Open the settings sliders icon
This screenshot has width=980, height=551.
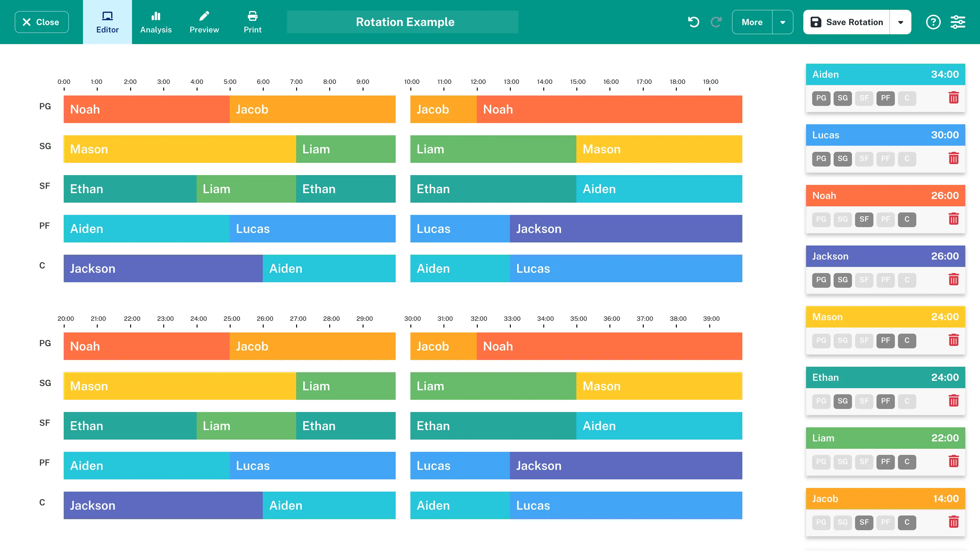[x=958, y=22]
